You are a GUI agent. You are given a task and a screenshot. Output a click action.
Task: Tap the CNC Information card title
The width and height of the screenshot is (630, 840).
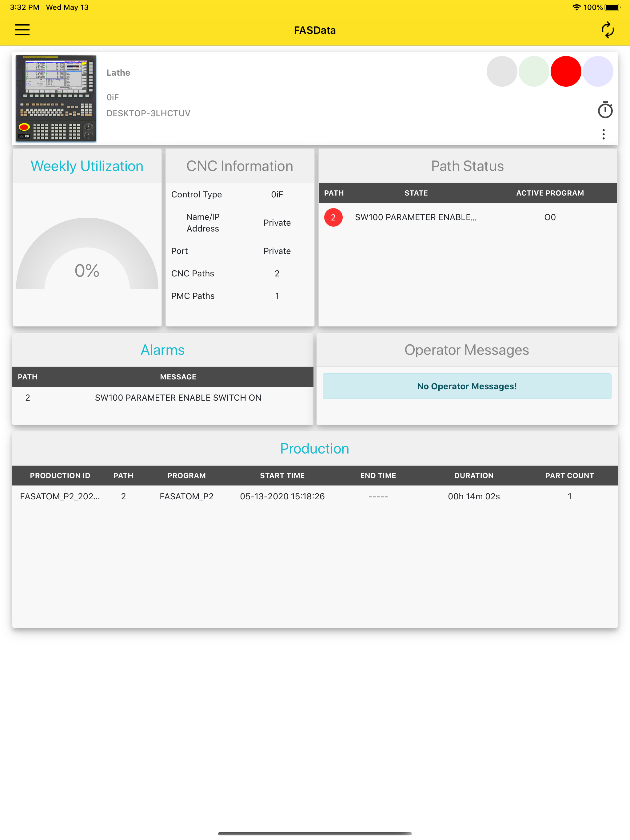click(240, 166)
